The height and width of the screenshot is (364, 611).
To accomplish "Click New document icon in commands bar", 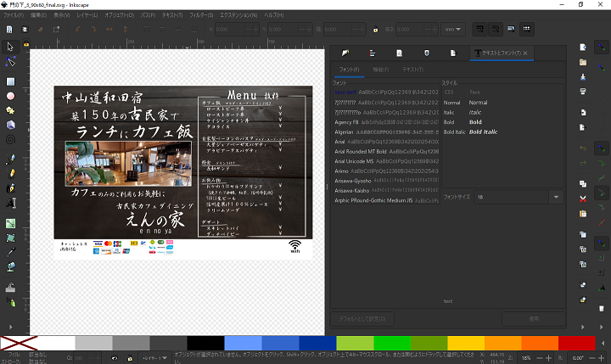I will 583,48.
